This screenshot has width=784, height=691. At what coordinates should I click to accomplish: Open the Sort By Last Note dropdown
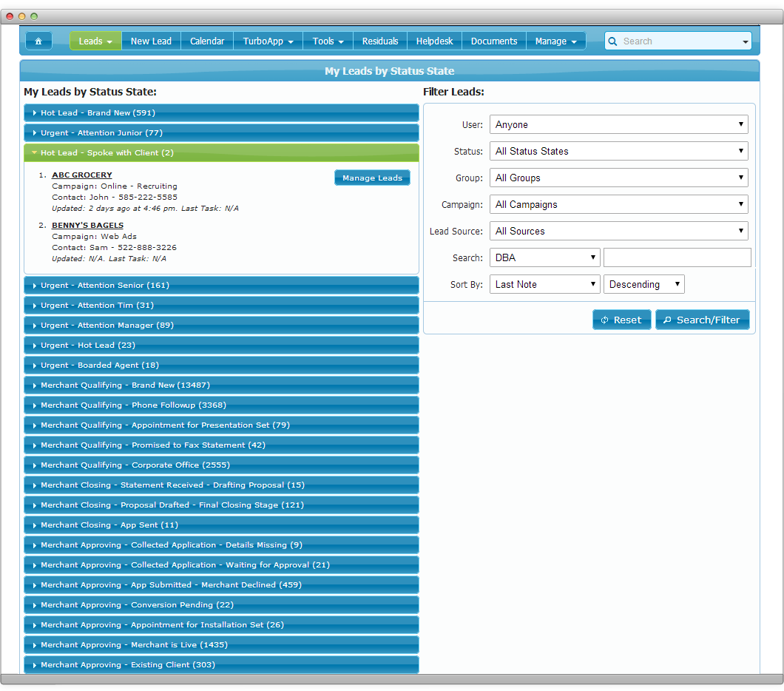[x=544, y=285]
